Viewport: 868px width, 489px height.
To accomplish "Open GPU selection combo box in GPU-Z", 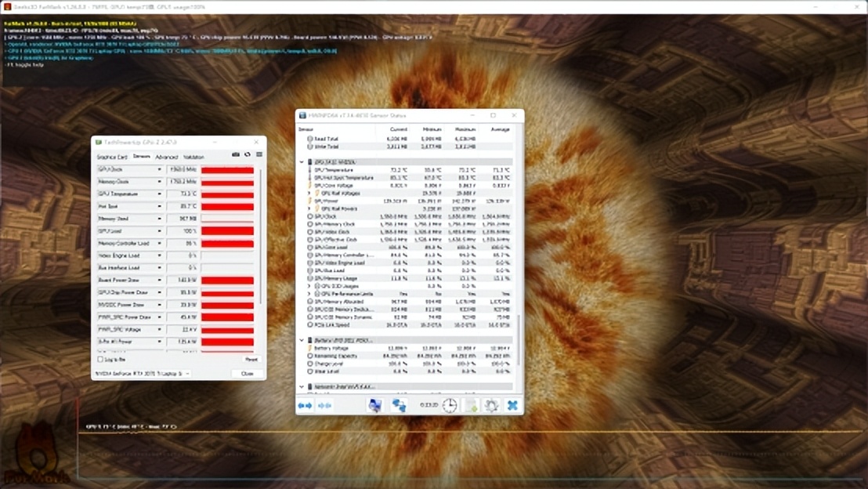I will tap(143, 374).
